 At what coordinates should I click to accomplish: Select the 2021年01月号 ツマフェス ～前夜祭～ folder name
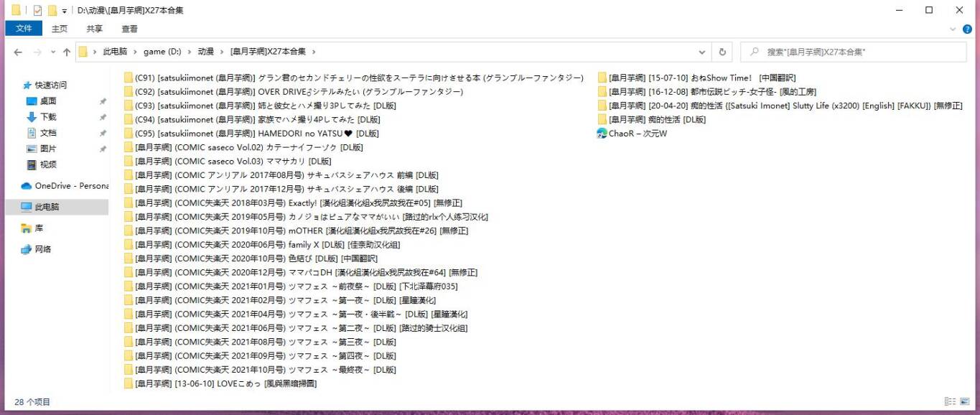[x=297, y=286]
